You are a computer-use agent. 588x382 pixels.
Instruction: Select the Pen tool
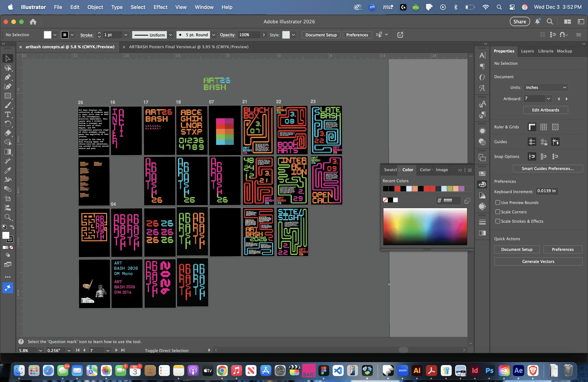pyautogui.click(x=8, y=77)
